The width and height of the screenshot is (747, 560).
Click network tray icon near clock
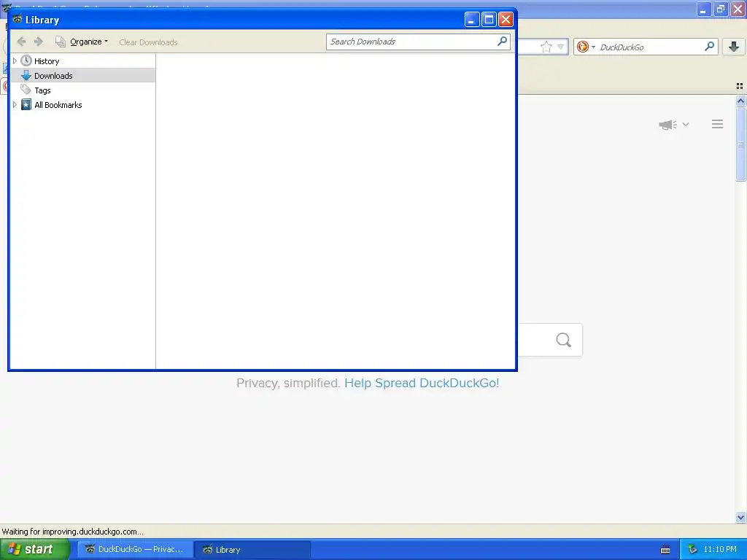point(692,549)
